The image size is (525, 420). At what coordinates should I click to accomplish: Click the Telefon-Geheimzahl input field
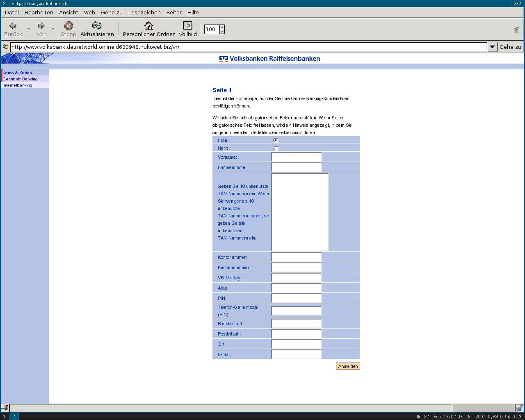coord(297,311)
